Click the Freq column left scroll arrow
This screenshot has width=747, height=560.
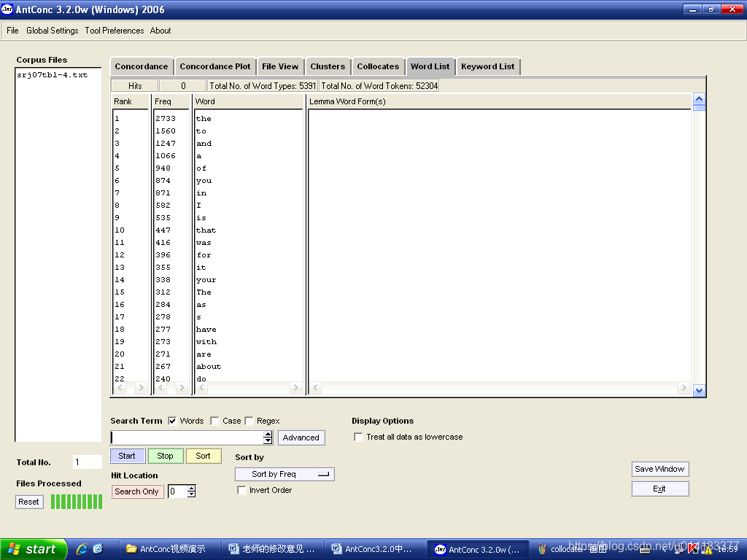(x=161, y=388)
